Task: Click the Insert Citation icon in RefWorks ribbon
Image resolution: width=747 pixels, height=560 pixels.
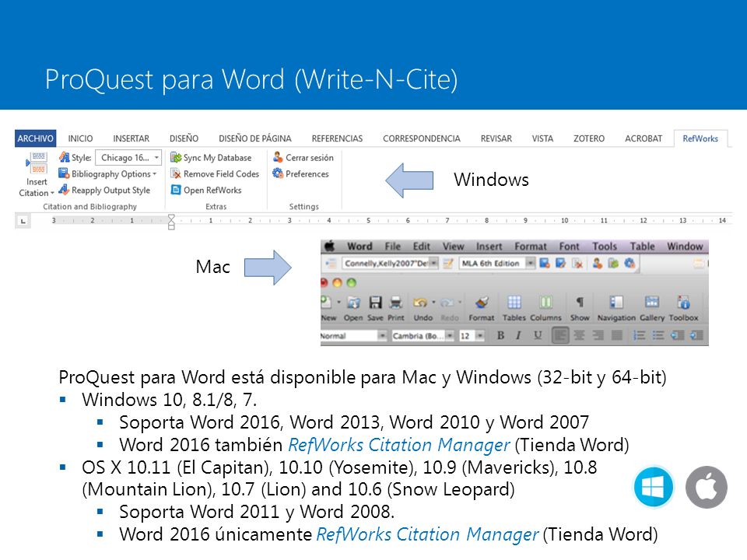Action: (x=37, y=164)
